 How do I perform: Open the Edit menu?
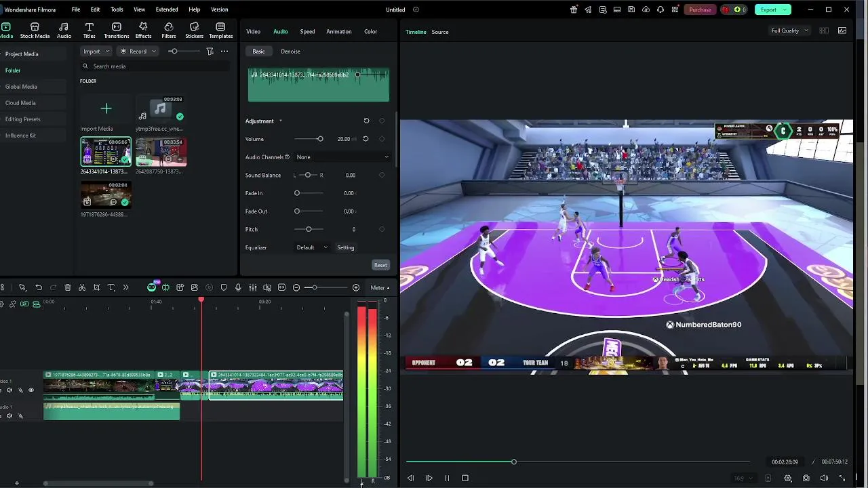coord(96,9)
